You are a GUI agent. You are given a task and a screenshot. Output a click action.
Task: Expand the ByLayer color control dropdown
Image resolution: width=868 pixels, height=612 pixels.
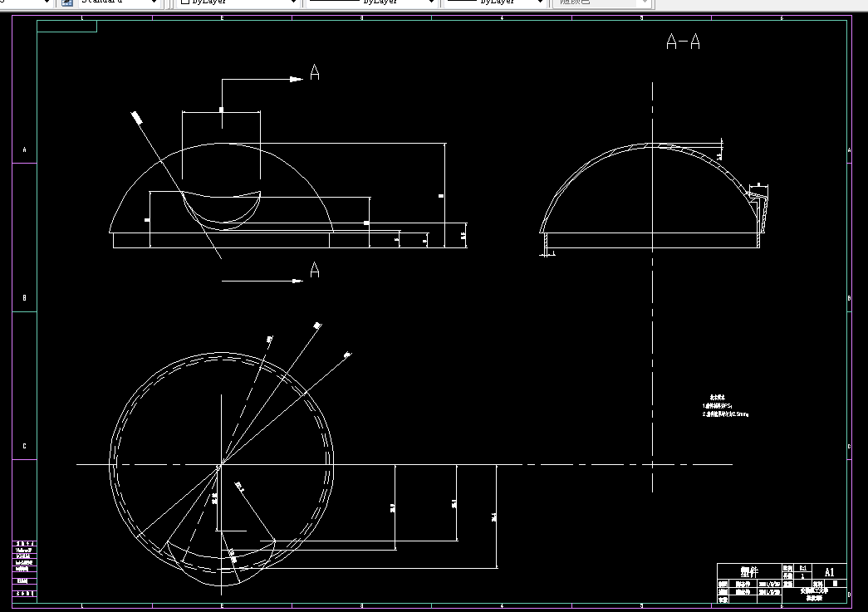[x=238, y=2]
